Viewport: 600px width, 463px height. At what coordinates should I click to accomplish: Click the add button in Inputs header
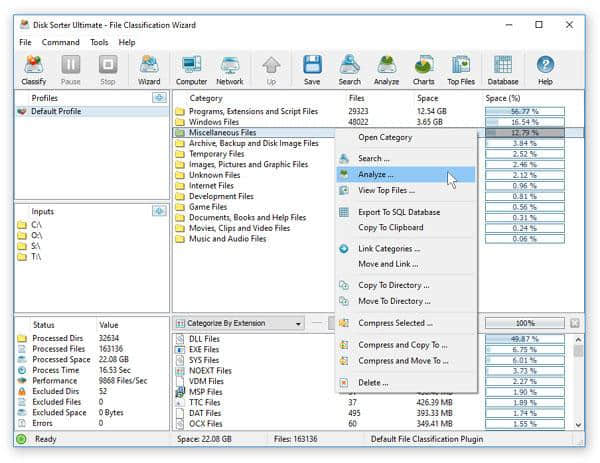158,211
